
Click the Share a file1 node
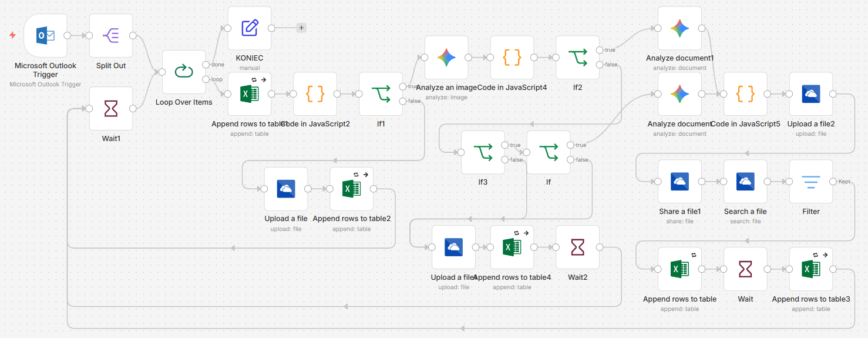point(679,182)
